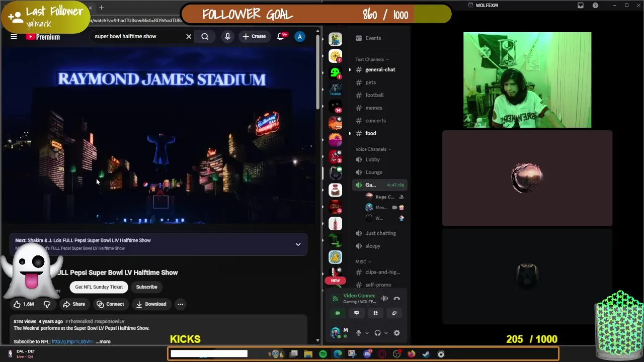Deafen Discord audio with headphones icon

377,333
